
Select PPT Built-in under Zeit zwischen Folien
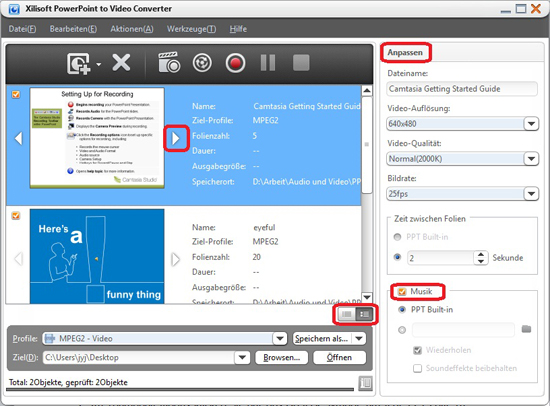coord(397,237)
